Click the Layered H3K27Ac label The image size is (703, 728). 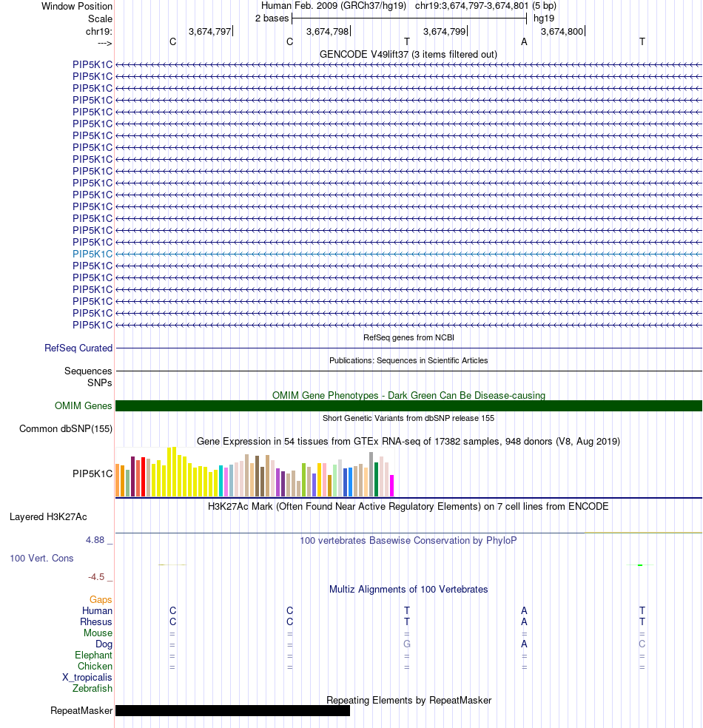click(48, 516)
